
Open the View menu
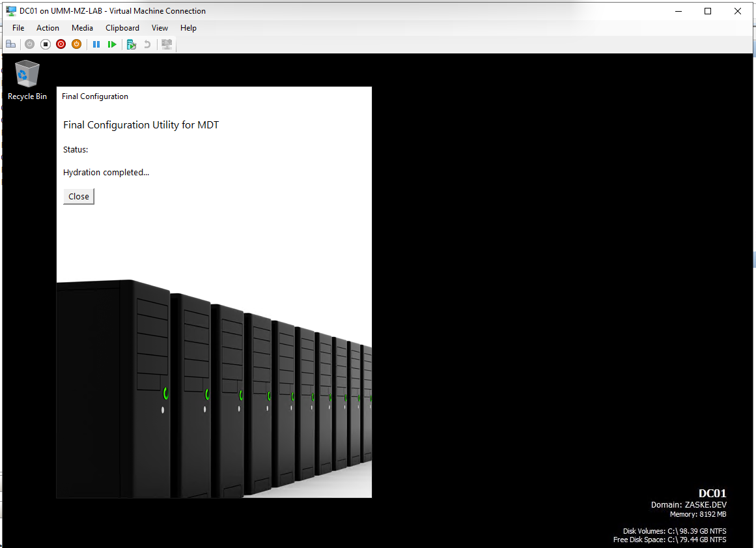(160, 28)
